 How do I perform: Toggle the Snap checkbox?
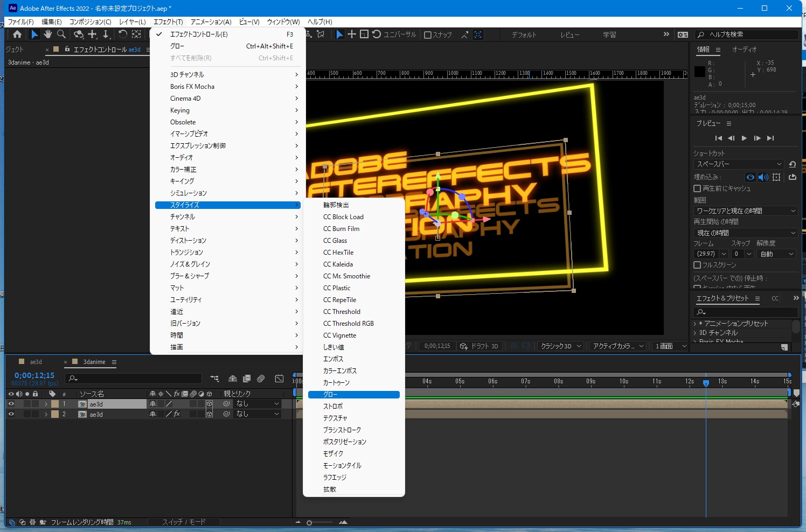click(428, 34)
